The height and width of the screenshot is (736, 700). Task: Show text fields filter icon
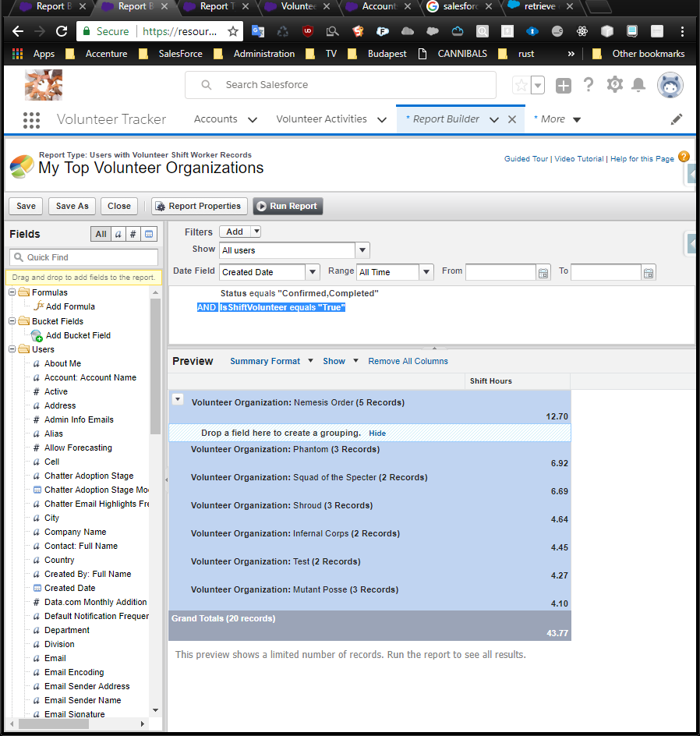pos(118,234)
